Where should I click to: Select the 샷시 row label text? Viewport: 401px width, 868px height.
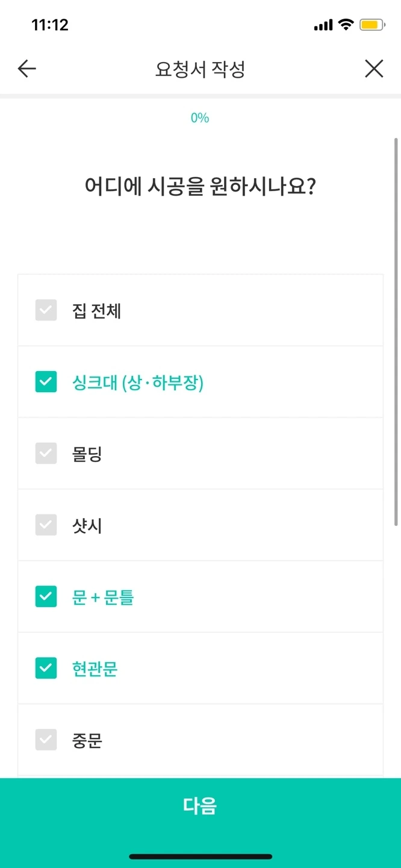coord(86,525)
